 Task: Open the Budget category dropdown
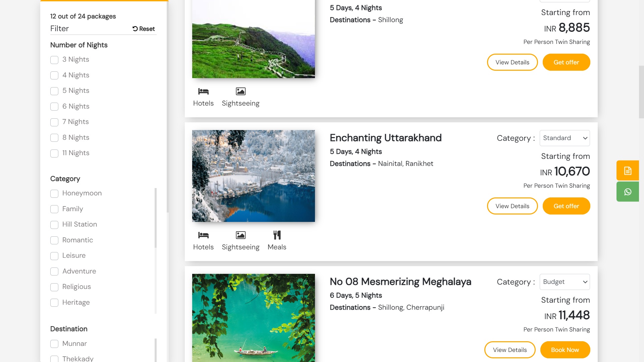click(x=565, y=282)
